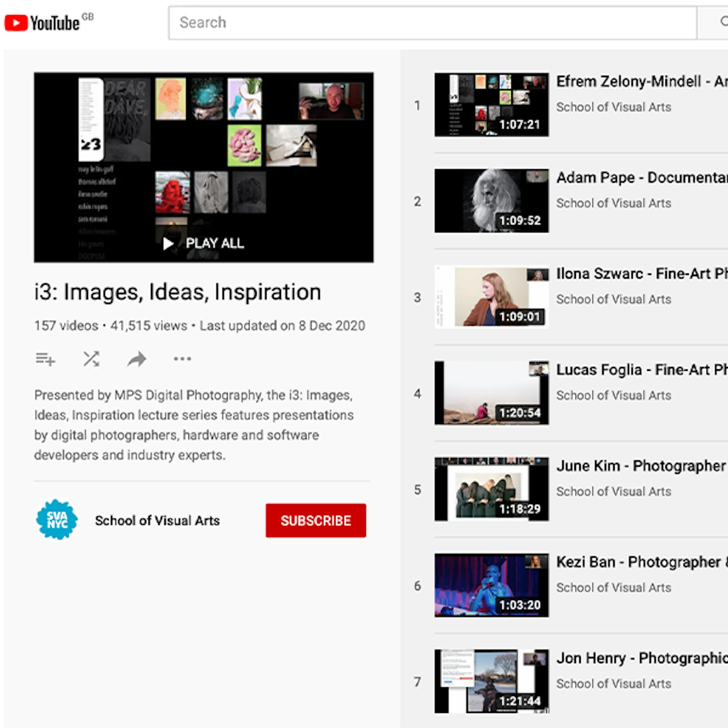Open the SVA NYC channel avatar
The height and width of the screenshot is (728, 728).
[57, 520]
